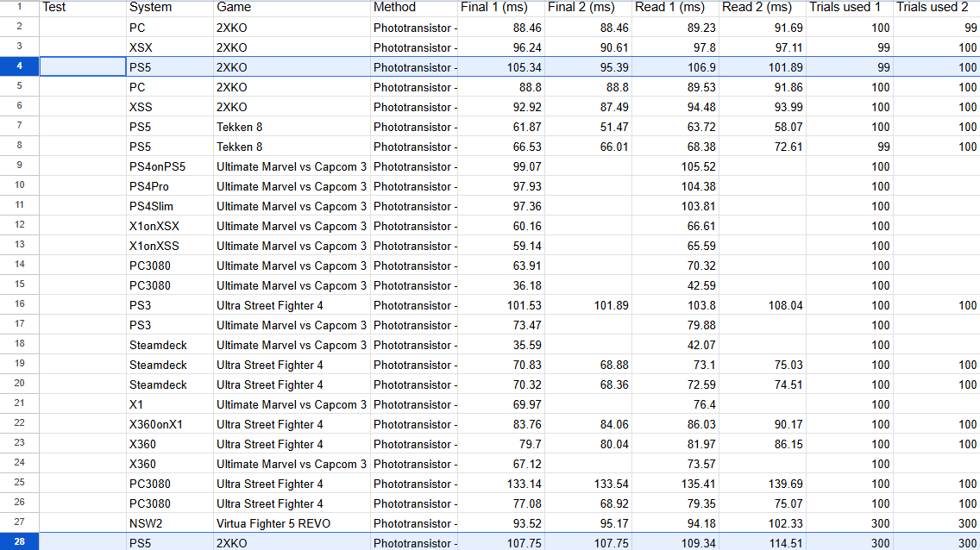Image resolution: width=980 pixels, height=550 pixels.
Task: Select "Ultra Street Fighter 4" in the PS3 row
Action: click(x=292, y=304)
